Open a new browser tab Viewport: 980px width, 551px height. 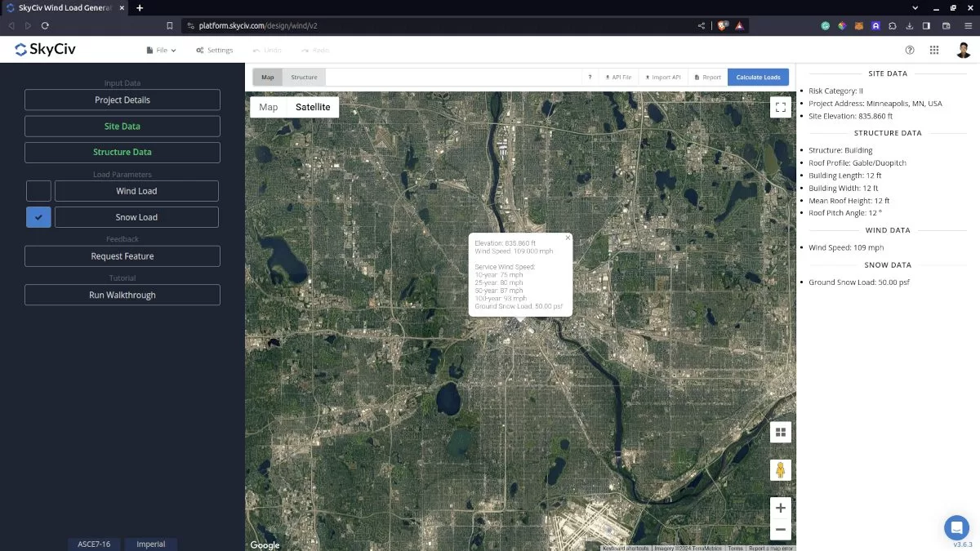click(x=140, y=7)
